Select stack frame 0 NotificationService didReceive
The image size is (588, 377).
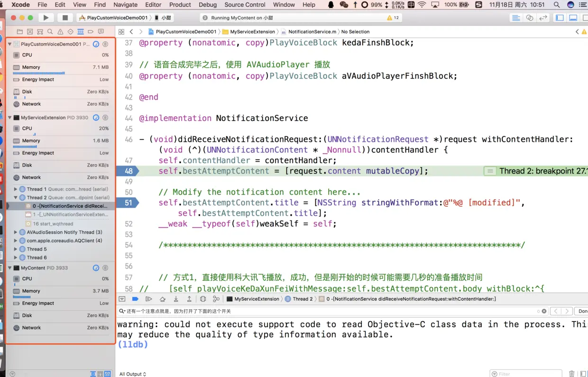click(x=66, y=206)
